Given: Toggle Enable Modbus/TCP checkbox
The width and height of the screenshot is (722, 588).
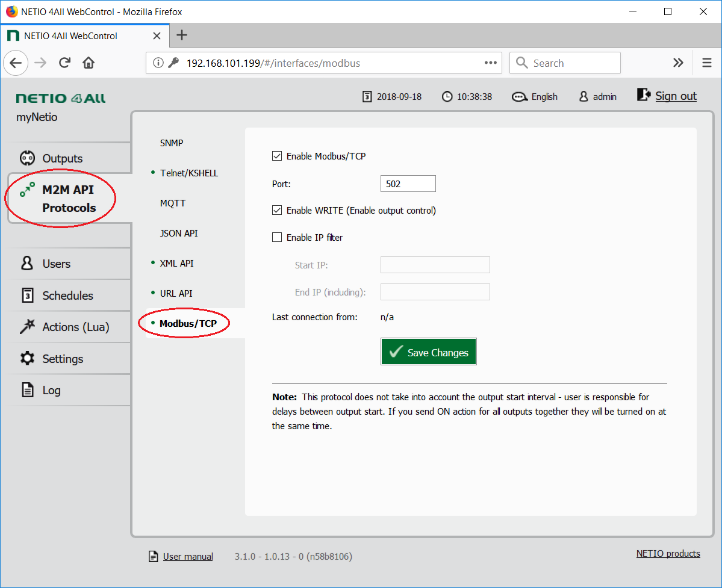Looking at the screenshot, I should (277, 156).
